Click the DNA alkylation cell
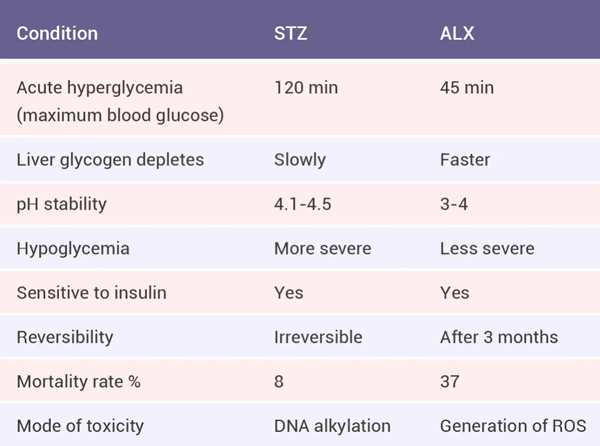Screen dimensions: 600x446 332,426
